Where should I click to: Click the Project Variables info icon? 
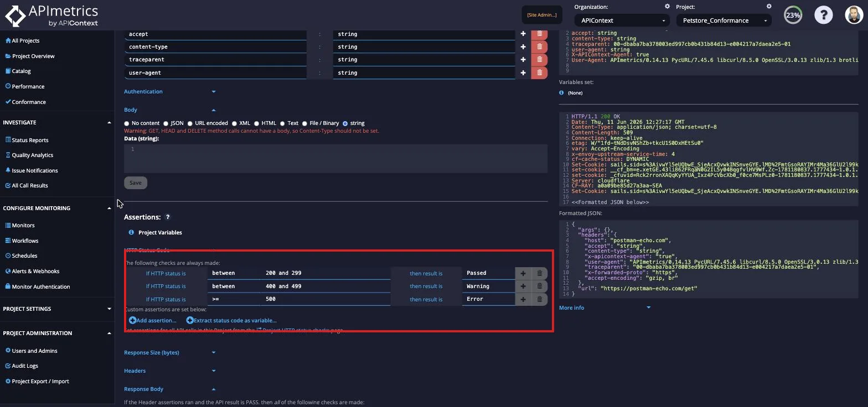click(131, 232)
